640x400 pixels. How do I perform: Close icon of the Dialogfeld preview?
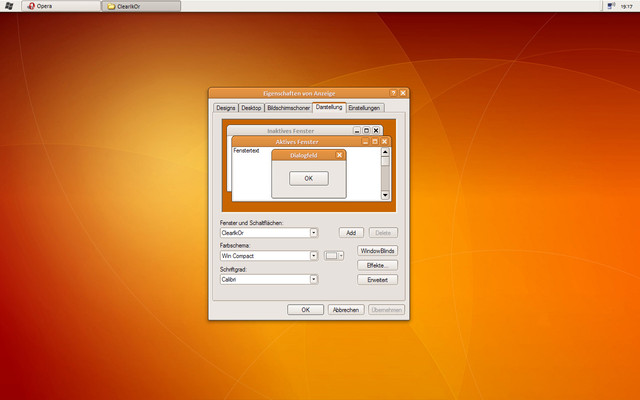point(339,155)
